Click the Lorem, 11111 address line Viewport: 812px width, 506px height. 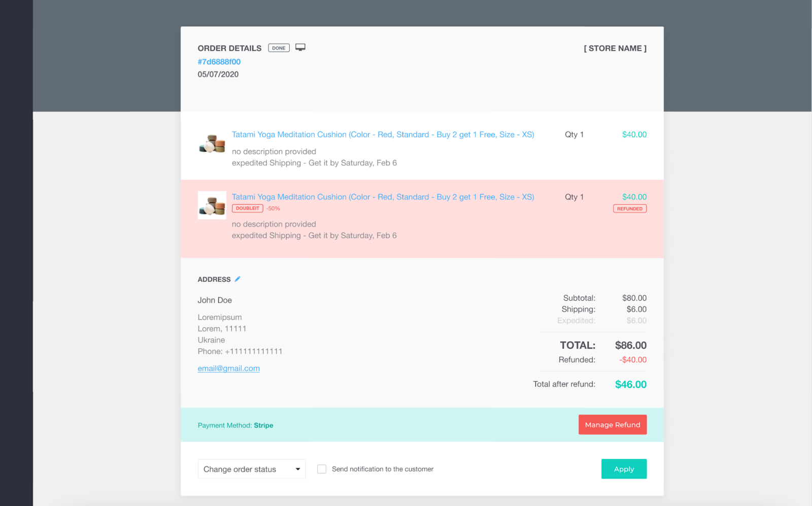tap(222, 329)
